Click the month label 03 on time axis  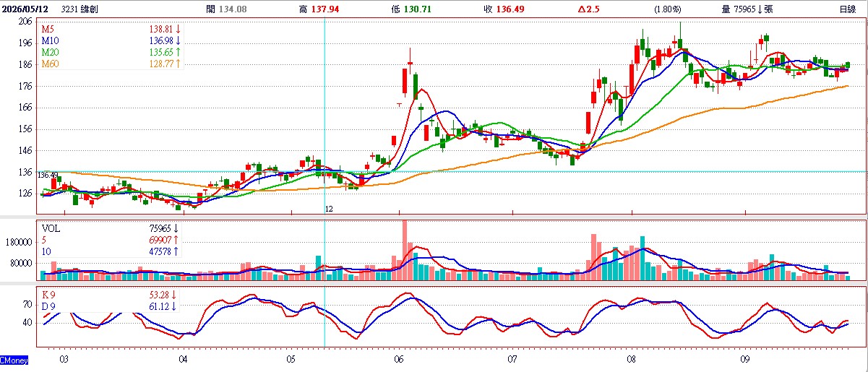pos(64,359)
